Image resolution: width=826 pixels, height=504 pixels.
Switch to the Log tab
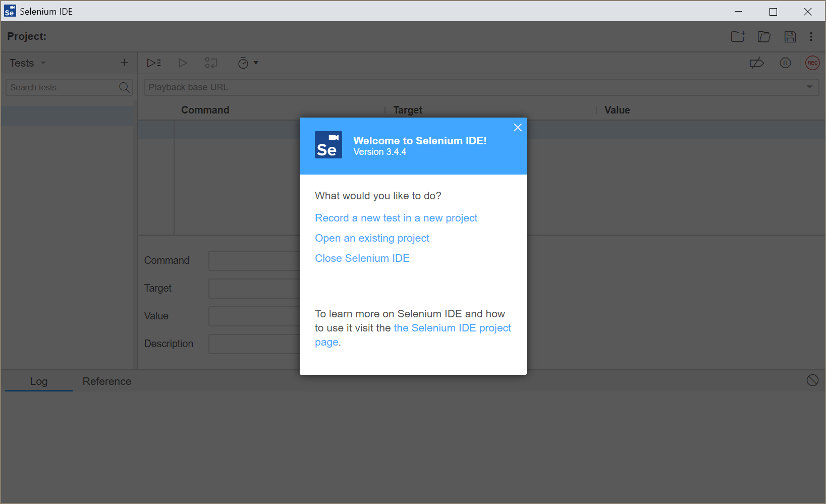point(39,381)
